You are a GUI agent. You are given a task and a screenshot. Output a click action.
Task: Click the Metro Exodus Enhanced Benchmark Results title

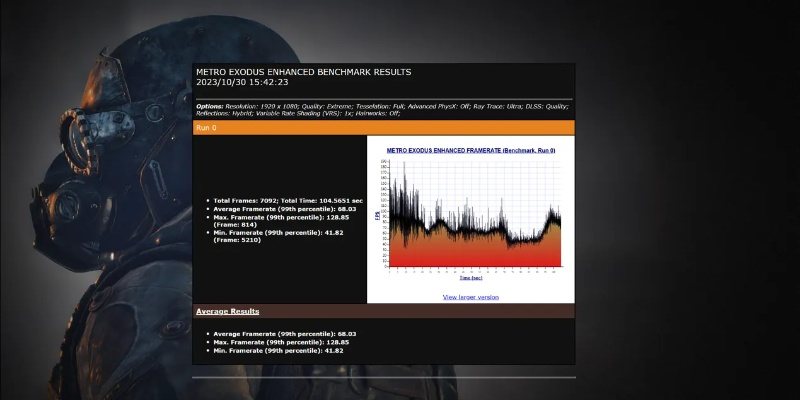[x=303, y=72]
